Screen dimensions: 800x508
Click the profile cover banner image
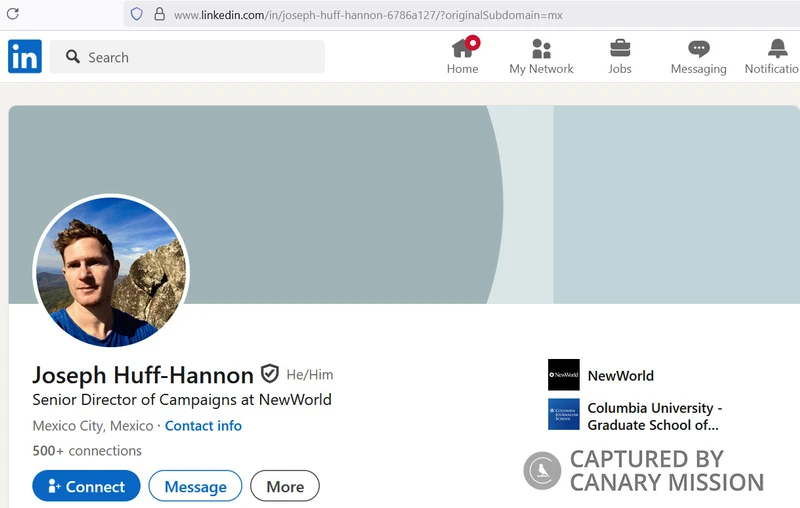(x=403, y=204)
